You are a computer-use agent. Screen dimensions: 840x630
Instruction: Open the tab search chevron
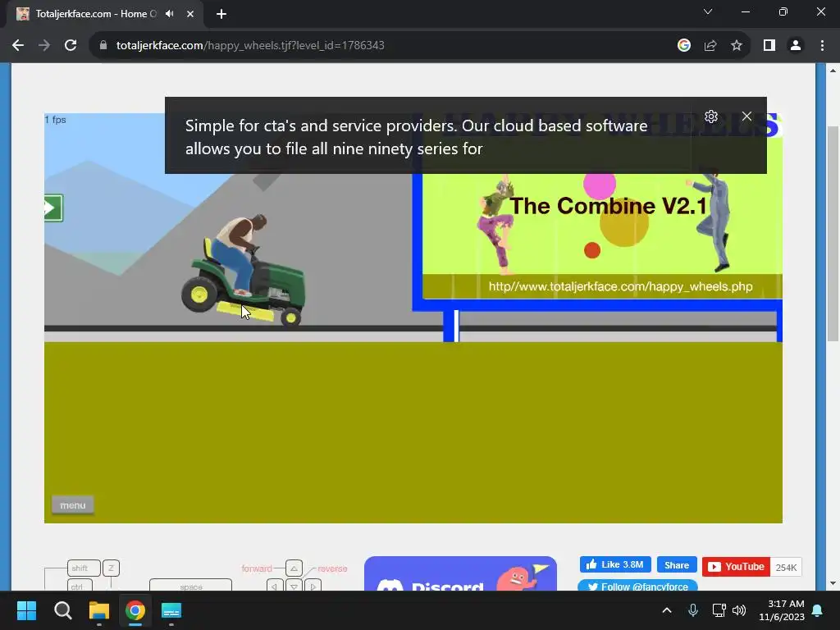(708, 11)
